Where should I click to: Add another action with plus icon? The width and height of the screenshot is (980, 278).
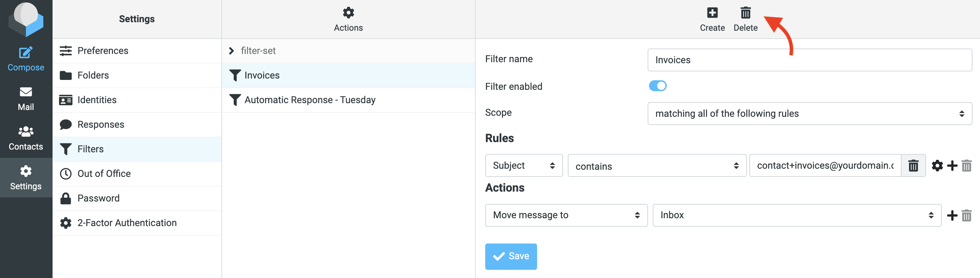coord(952,216)
